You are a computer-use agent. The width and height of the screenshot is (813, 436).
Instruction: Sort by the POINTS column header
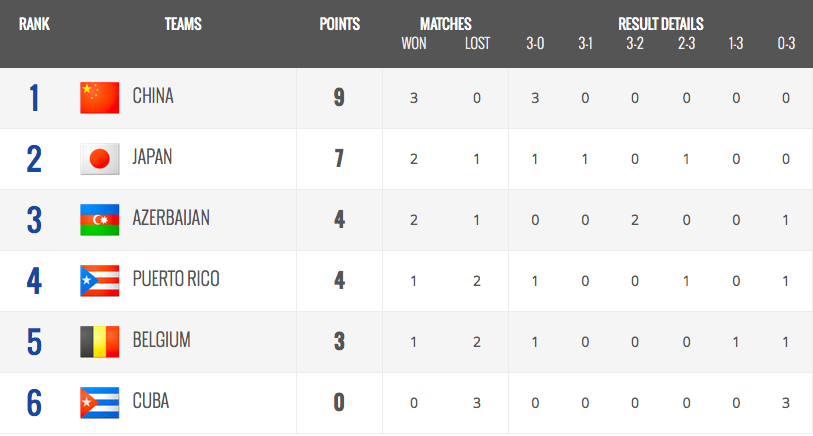[340, 24]
